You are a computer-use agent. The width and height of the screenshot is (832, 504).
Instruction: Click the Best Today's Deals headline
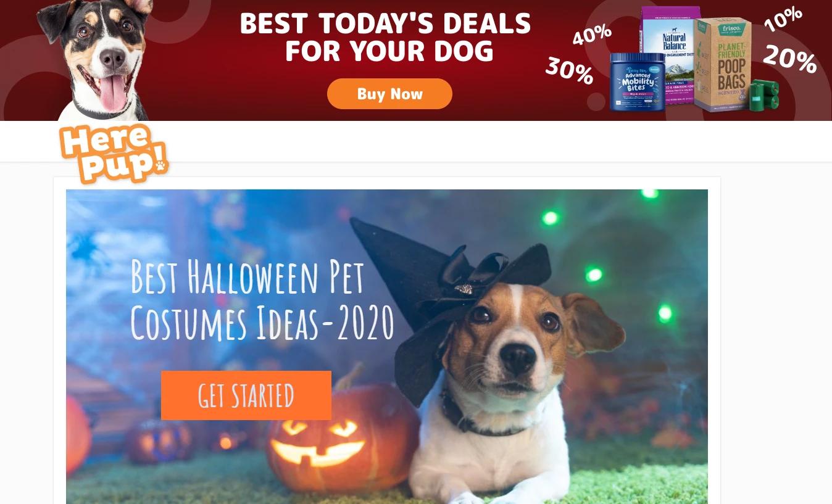click(x=385, y=37)
